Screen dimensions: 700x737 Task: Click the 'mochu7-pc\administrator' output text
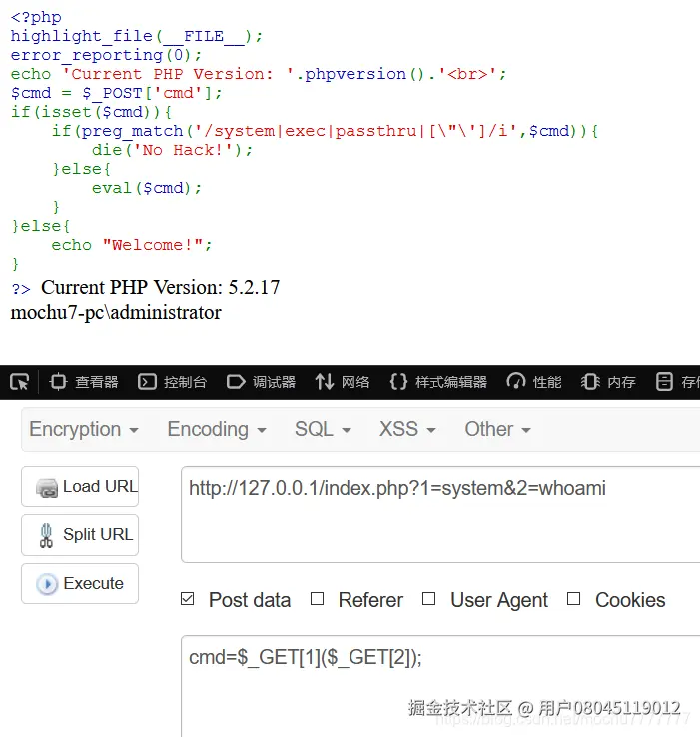tap(116, 313)
